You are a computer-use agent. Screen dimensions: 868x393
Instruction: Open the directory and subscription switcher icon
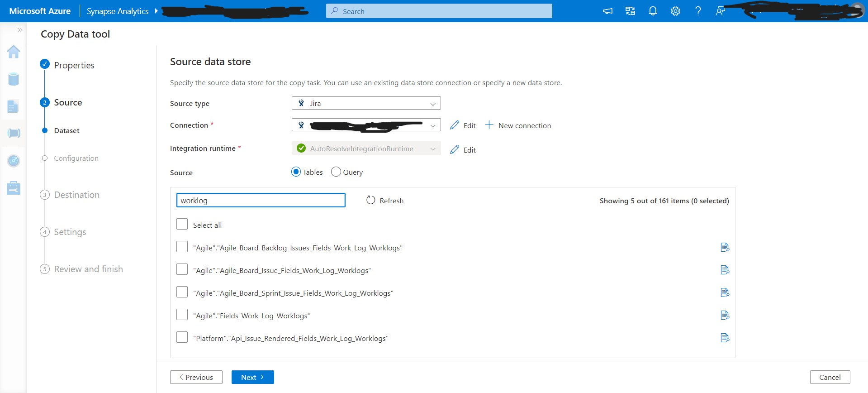[x=630, y=11]
